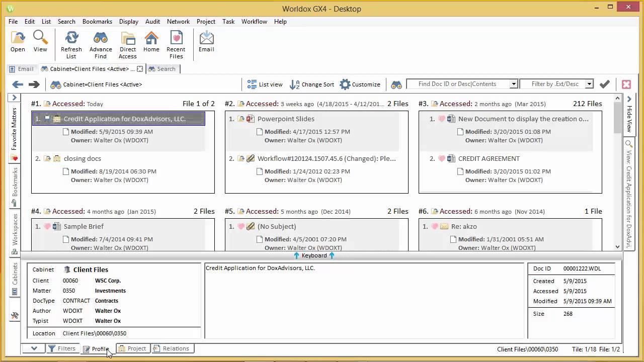The height and width of the screenshot is (362, 644).
Task: Refresh the file list
Action: coord(71,45)
